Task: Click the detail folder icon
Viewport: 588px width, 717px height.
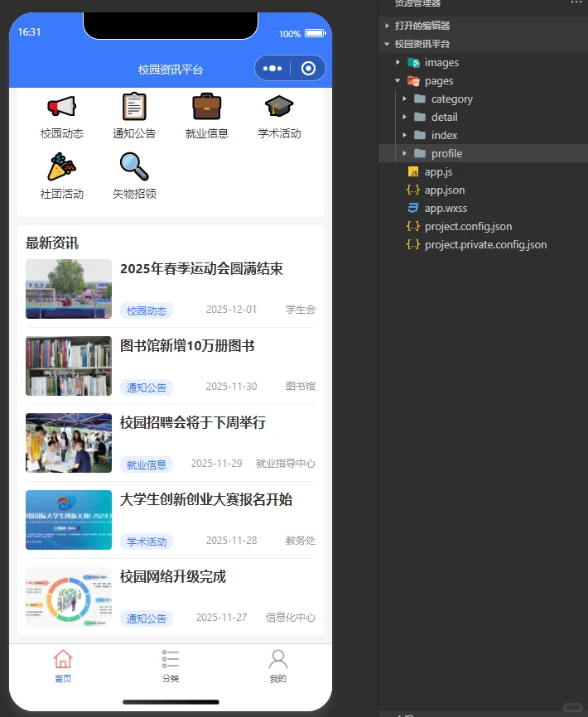Action: pos(420,117)
